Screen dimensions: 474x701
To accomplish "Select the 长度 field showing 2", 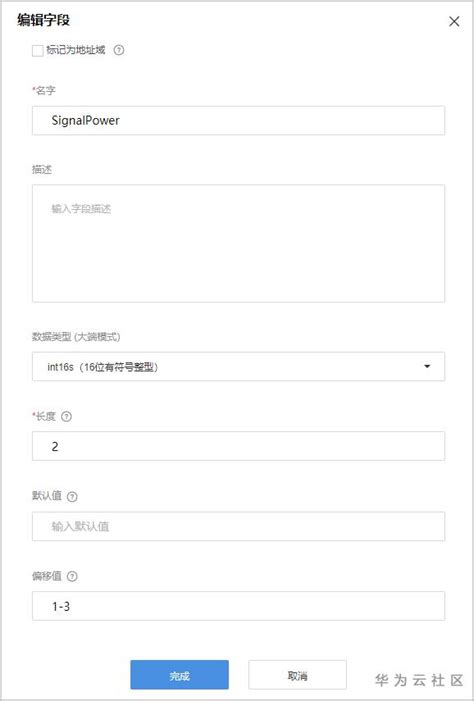I will coord(238,446).
